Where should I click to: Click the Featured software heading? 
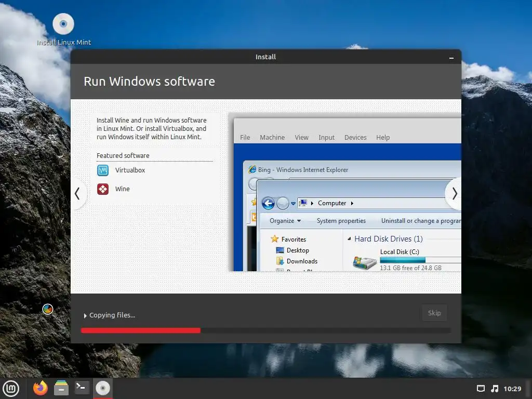click(123, 155)
